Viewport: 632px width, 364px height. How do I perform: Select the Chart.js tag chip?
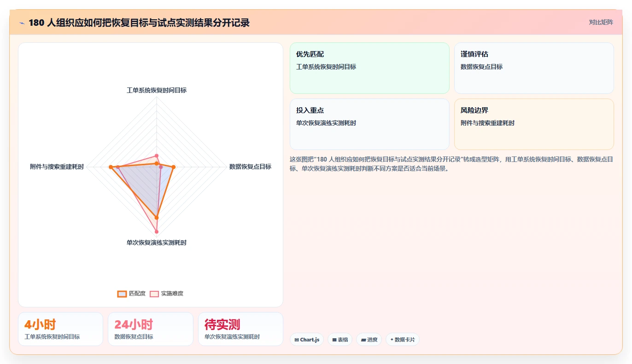point(306,340)
